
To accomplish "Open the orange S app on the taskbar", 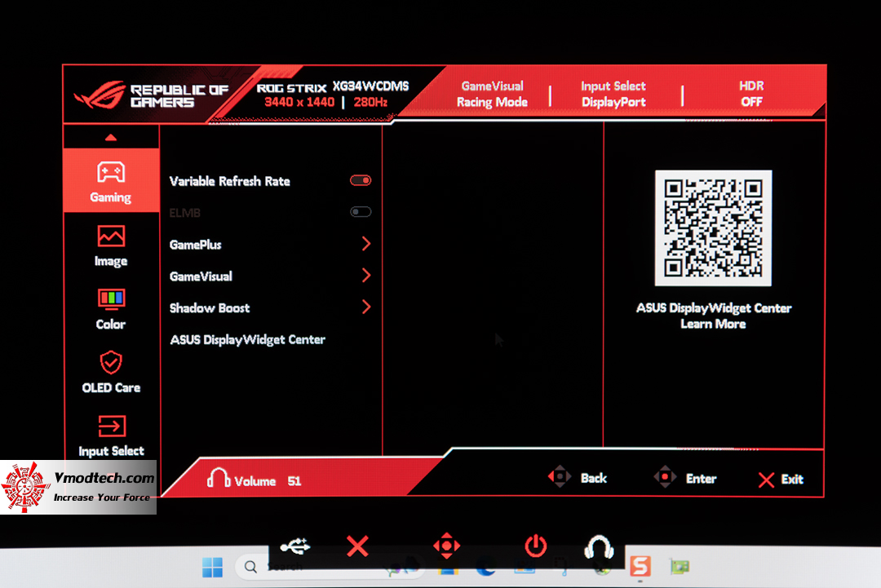I will pos(640,566).
